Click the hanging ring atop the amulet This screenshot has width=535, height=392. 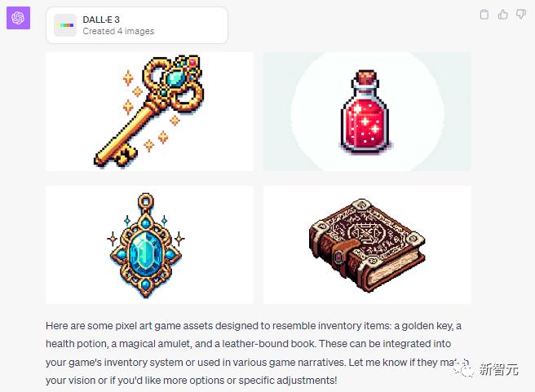(146, 200)
